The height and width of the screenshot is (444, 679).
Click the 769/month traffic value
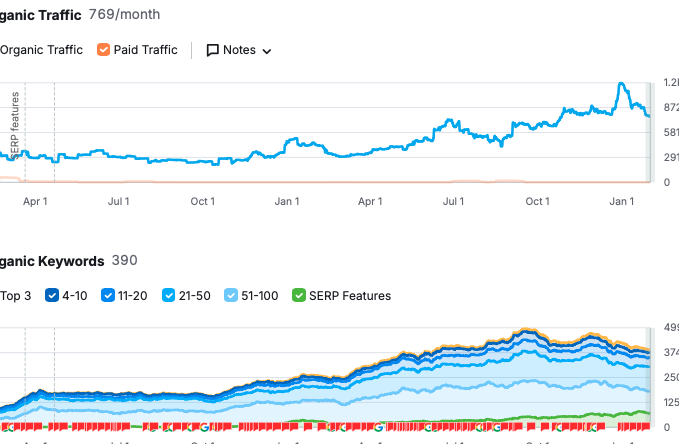(x=124, y=14)
